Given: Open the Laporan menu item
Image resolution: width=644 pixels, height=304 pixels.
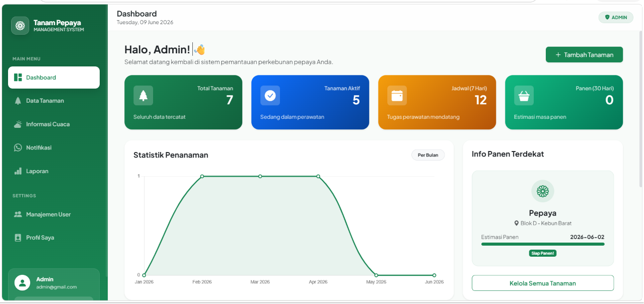Looking at the screenshot, I should point(54,171).
